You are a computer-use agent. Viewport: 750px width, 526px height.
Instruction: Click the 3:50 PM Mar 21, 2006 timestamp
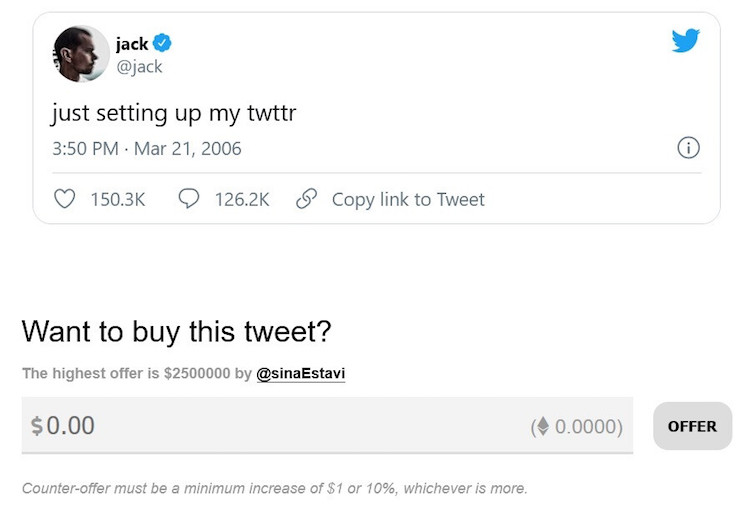(x=147, y=149)
